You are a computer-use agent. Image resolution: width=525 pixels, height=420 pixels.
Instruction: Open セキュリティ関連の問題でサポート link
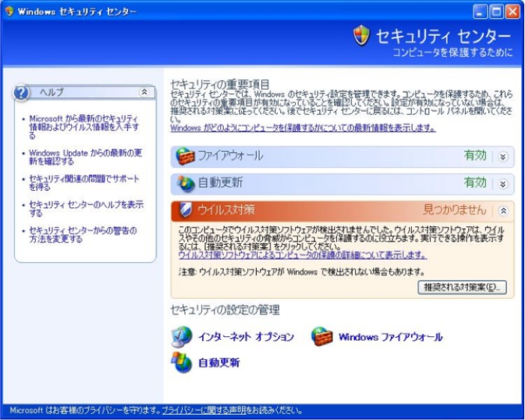click(x=82, y=183)
